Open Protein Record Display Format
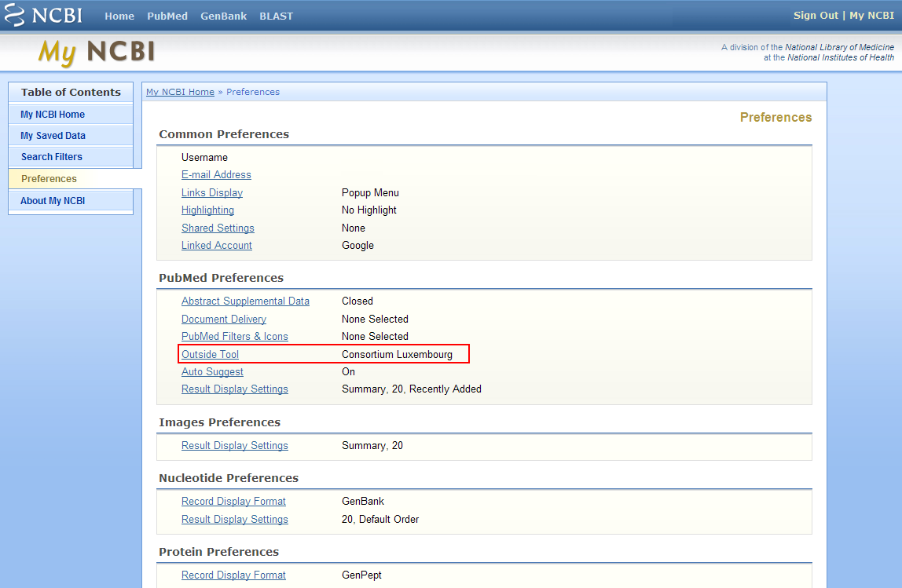Image resolution: width=902 pixels, height=588 pixels. pos(233,575)
